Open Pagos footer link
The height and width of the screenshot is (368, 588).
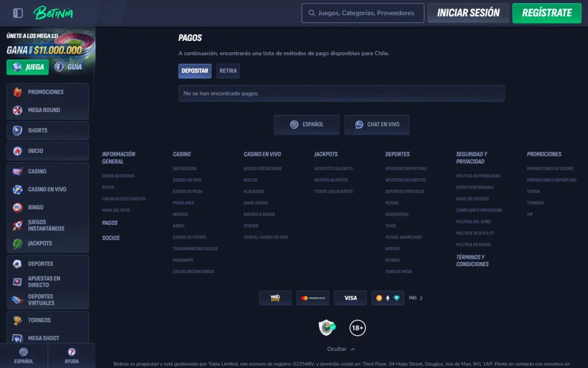coord(110,223)
